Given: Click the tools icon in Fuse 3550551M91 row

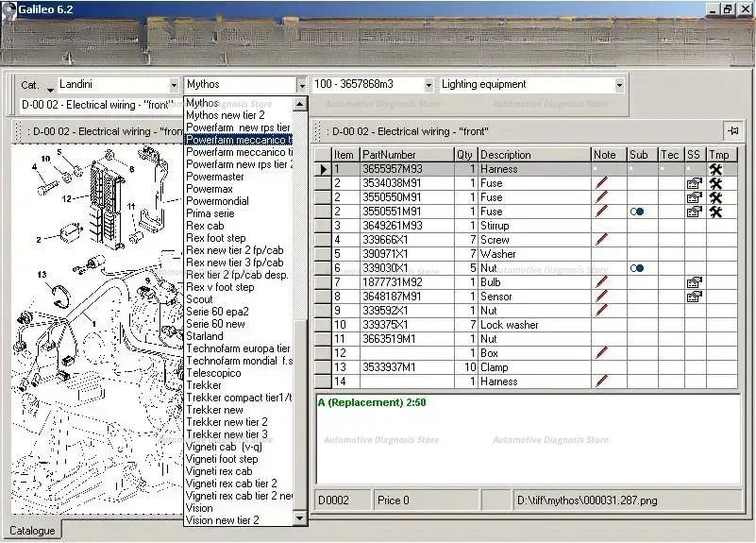Looking at the screenshot, I should coord(716,212).
